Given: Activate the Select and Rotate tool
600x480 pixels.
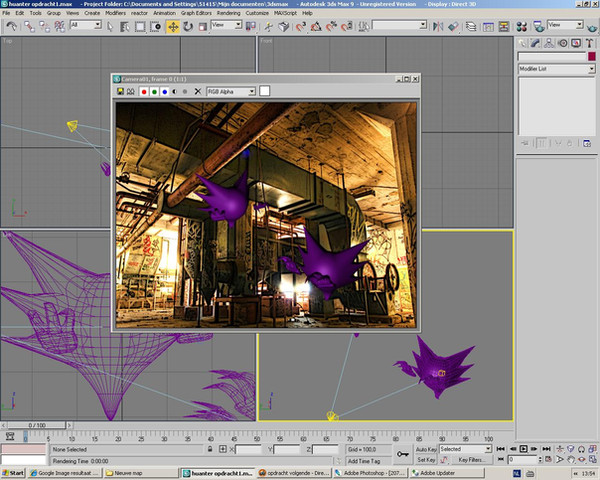Looking at the screenshot, I should pos(188,26).
